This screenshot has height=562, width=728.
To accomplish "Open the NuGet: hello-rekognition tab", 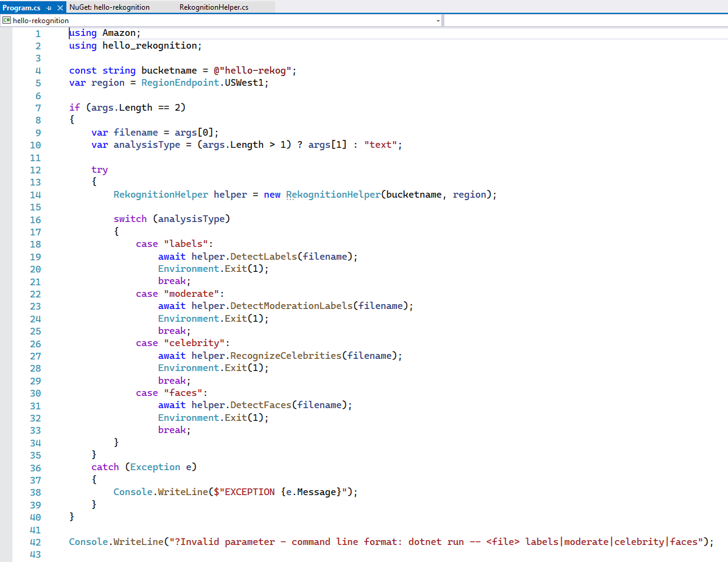I will [110, 7].
